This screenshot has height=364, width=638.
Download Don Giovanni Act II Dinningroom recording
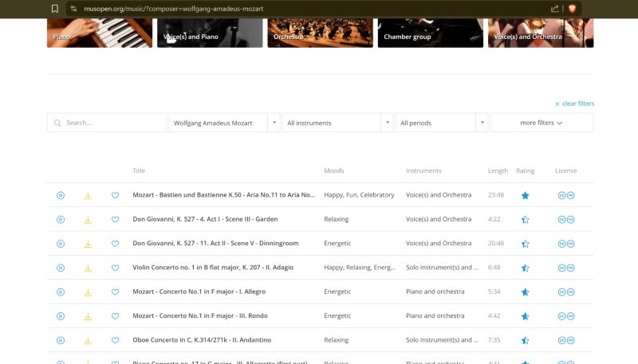point(88,244)
